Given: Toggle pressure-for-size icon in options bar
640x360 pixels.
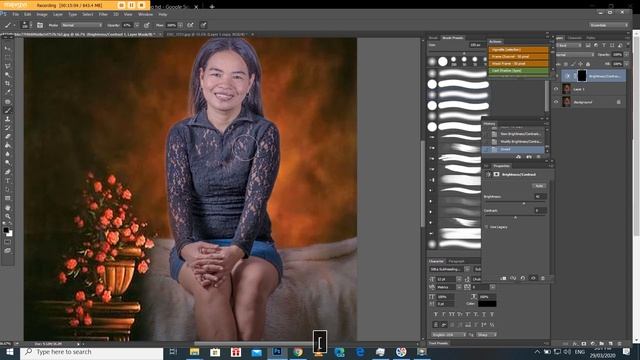Looking at the screenshot, I should pos(203,25).
